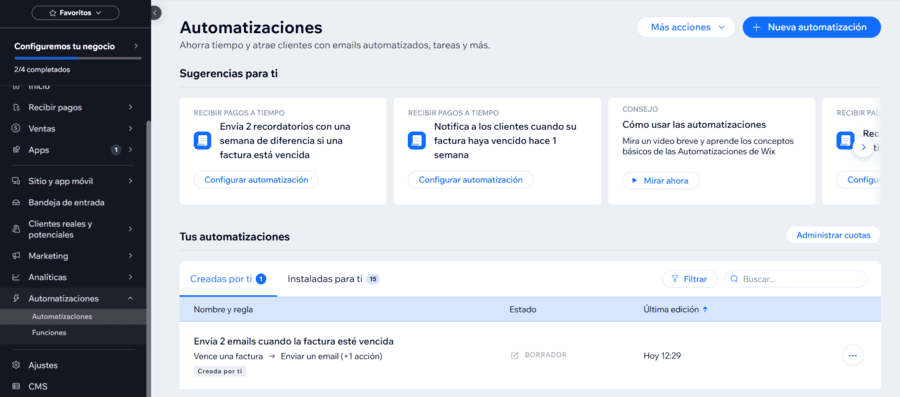Switch to Instaladas para ti tab
Viewport: 900px width, 397px height.
click(333, 279)
